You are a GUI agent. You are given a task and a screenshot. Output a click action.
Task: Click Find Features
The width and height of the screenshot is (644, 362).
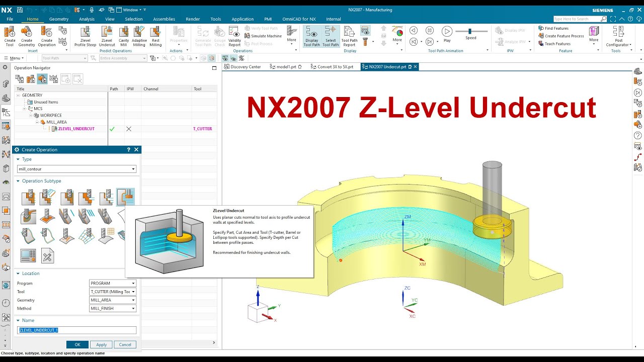point(553,28)
